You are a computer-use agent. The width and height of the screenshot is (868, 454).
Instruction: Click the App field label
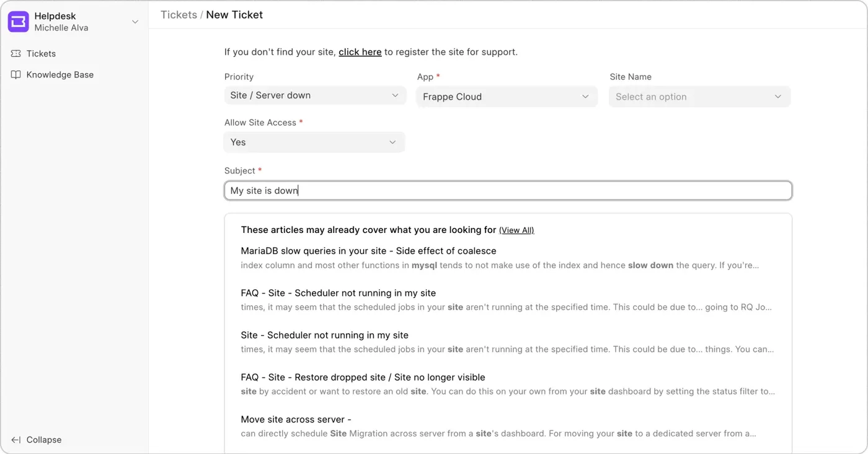click(425, 77)
